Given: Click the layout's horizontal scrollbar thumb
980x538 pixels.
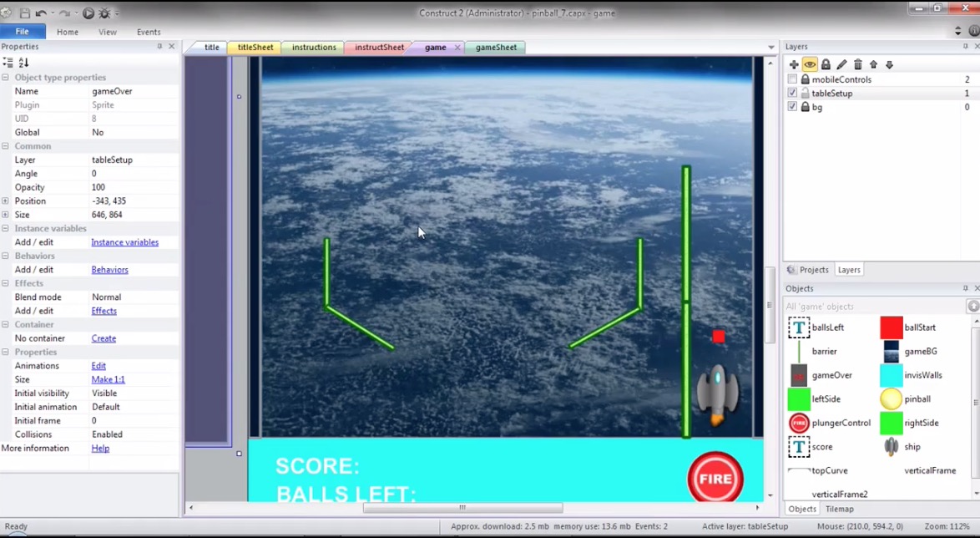Looking at the screenshot, I should click(462, 508).
